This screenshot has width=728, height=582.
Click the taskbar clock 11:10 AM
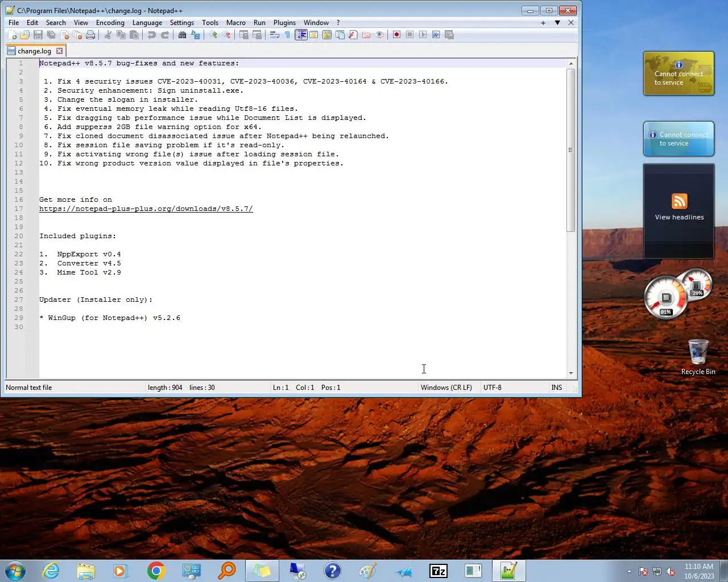coord(699,571)
